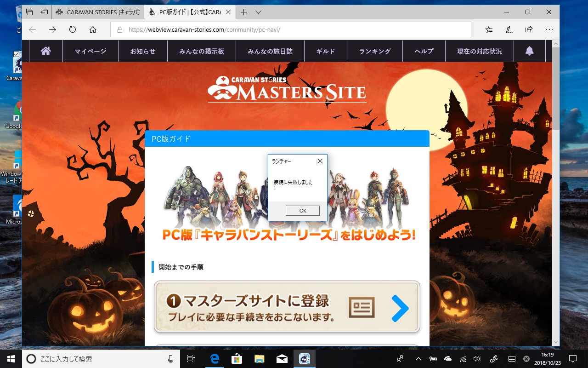Click the home icon in site navigation
Viewport: 588px width, 368px height.
(x=46, y=51)
